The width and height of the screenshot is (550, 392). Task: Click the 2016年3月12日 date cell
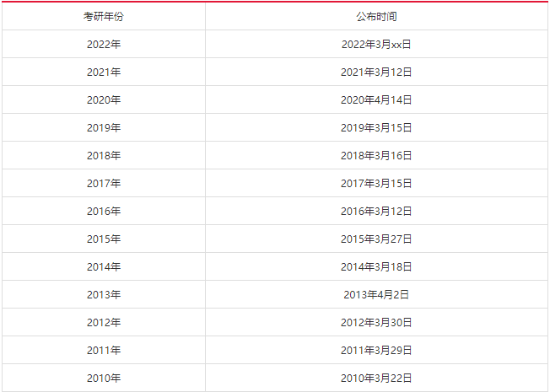pyautogui.click(x=376, y=211)
